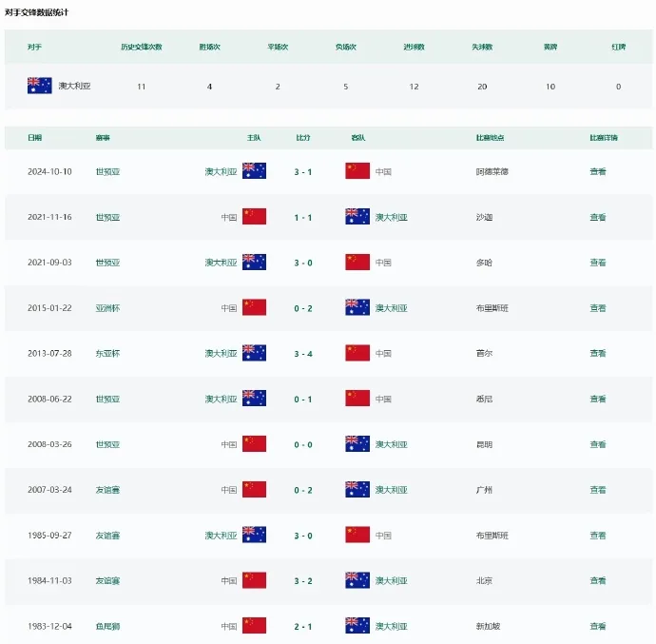
Task: Open 查看 details for the 2021-11-16 match
Action: [598, 217]
